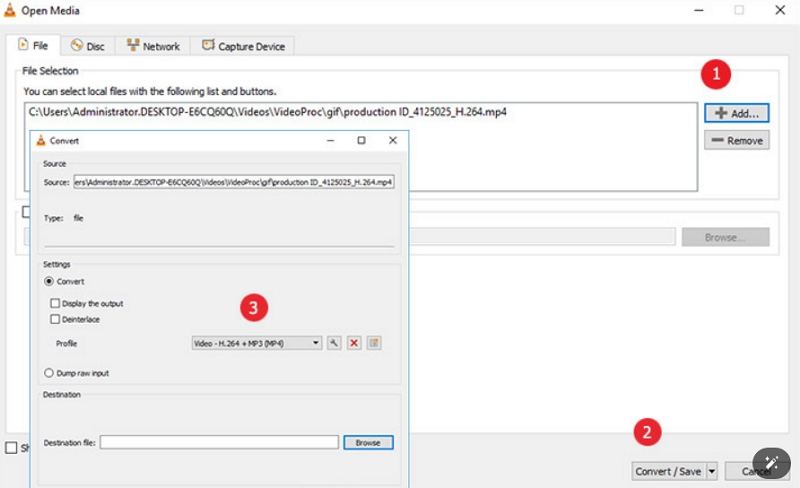Click the Cancel button in Open Media
800x488 pixels.
(757, 472)
